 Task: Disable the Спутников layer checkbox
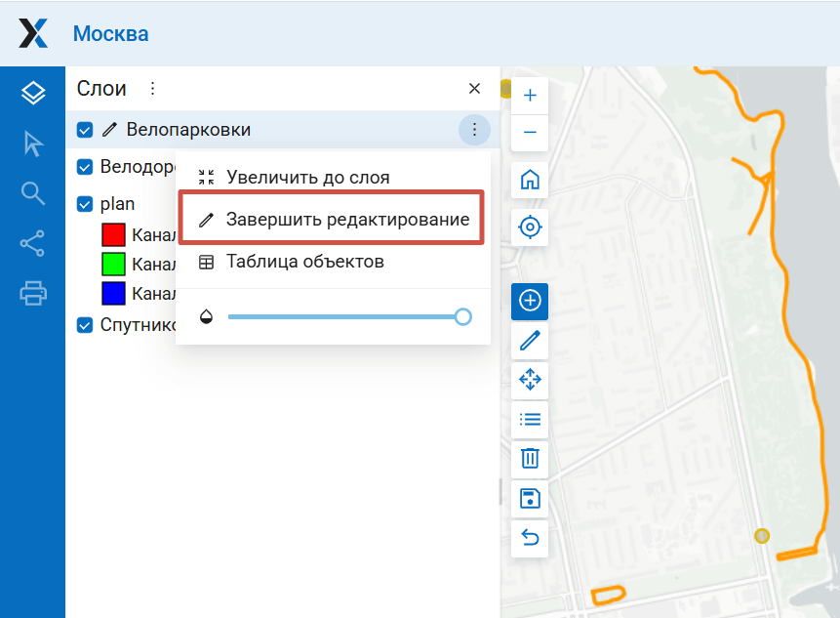pyautogui.click(x=85, y=325)
